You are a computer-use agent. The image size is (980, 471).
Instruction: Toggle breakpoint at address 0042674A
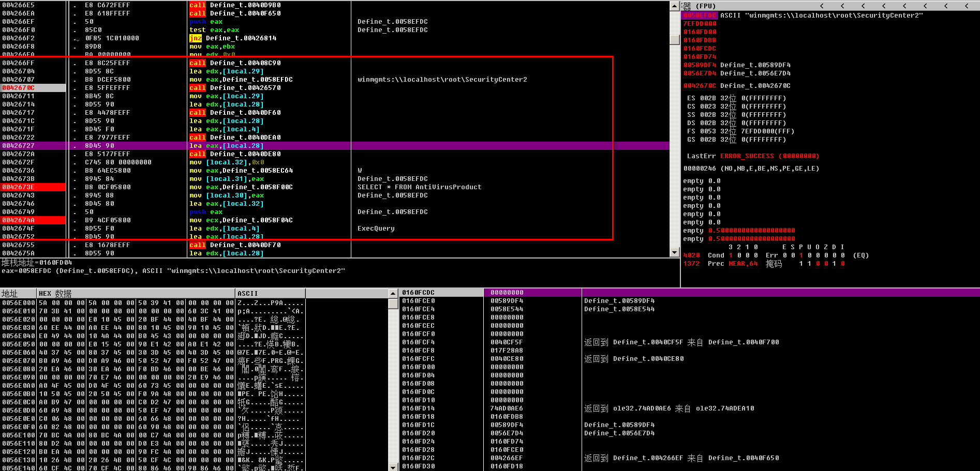19,220
